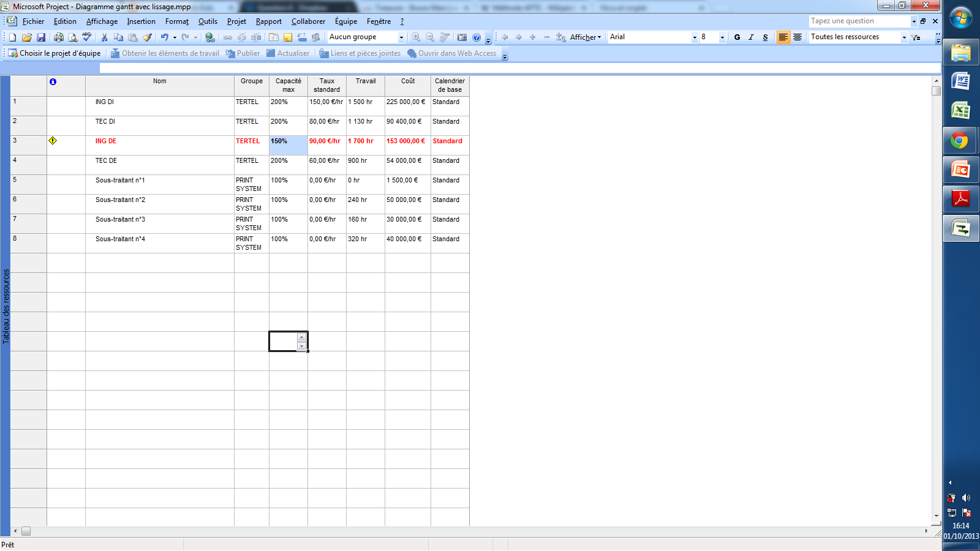This screenshot has width=980, height=551.
Task: Open the Arial font dropdown
Action: 695,37
